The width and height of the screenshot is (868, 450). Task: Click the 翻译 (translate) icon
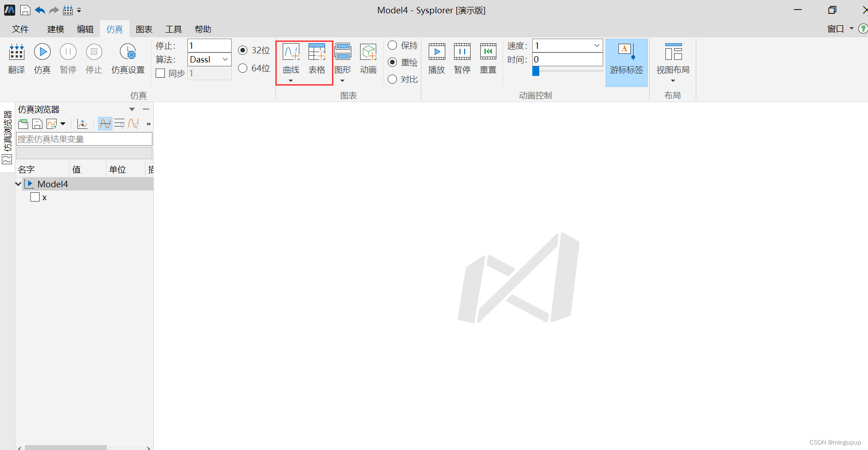pyautogui.click(x=17, y=58)
